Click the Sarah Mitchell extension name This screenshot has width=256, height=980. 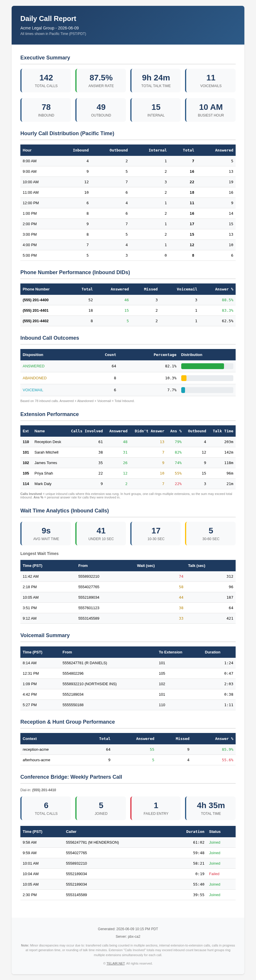point(46,452)
